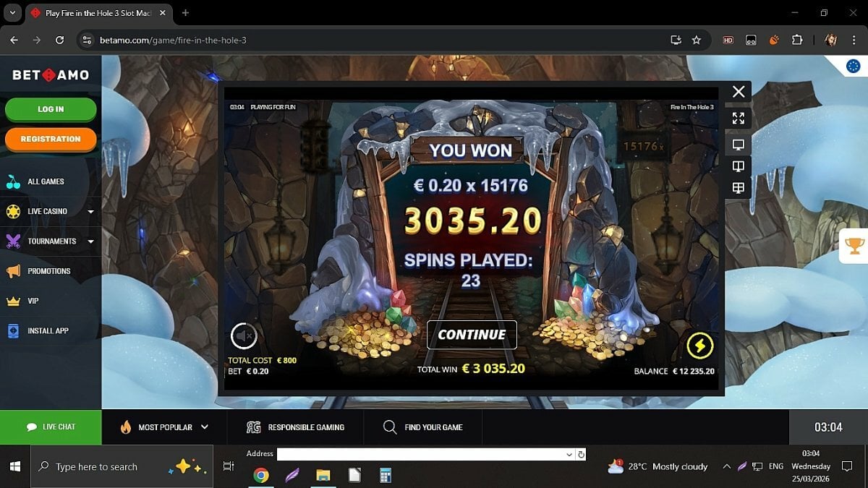Click the Betamo logo

(x=51, y=75)
